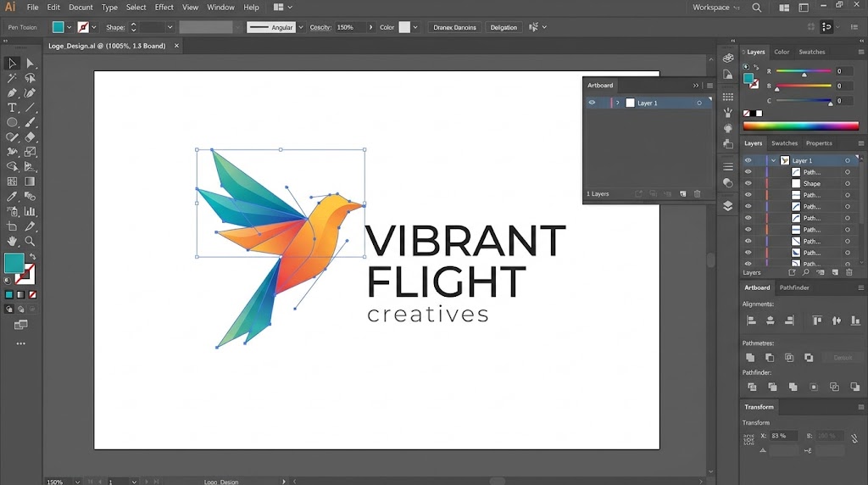Open the Shape stroke weight dropdown
Screen dimensions: 868x485
(170, 27)
